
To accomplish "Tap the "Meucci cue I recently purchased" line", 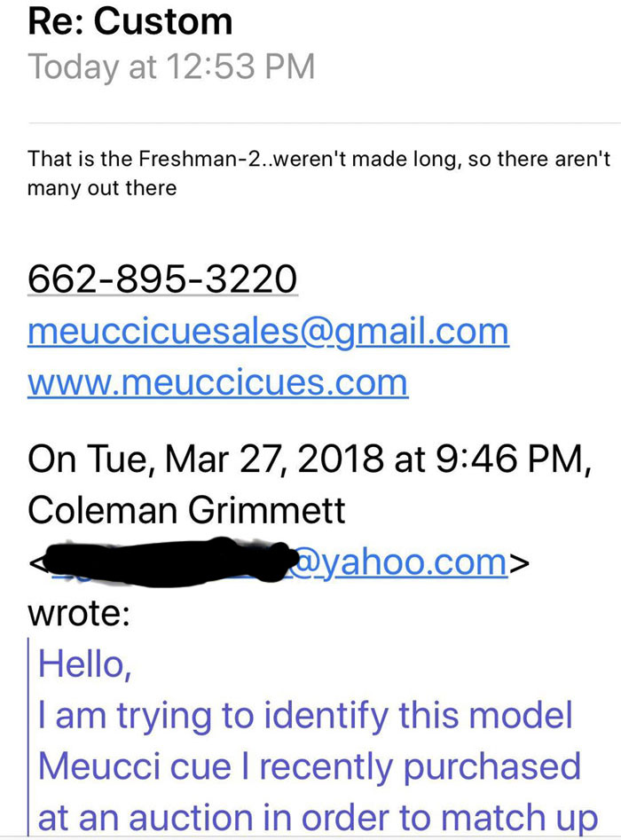I will coord(309,766).
